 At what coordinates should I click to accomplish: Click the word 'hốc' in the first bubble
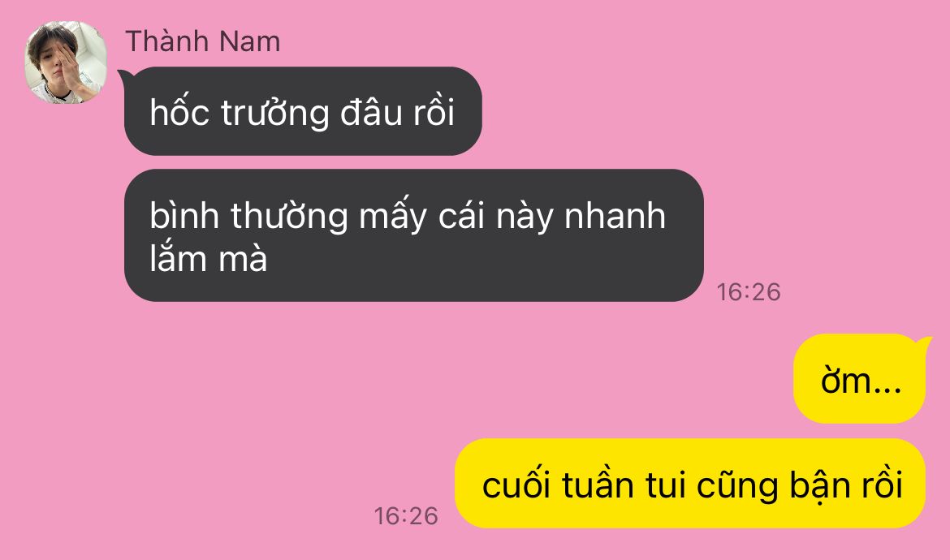pos(179,112)
